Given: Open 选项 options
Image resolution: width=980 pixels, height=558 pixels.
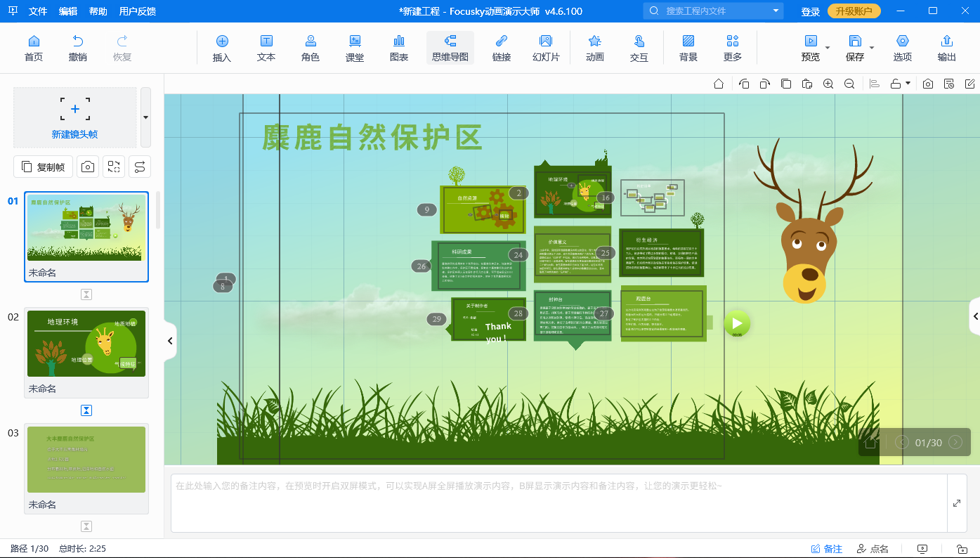Looking at the screenshot, I should pyautogui.click(x=903, y=48).
